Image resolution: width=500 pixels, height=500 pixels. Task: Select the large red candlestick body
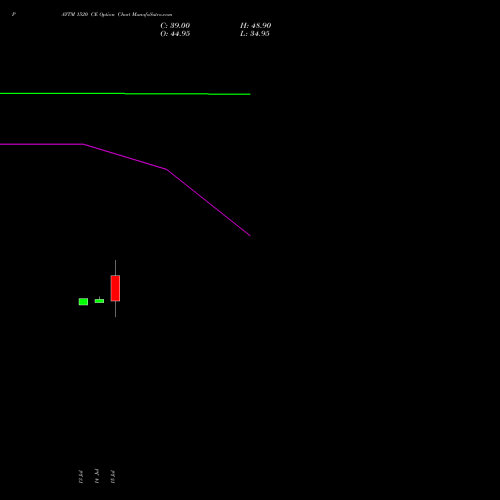[x=115, y=288]
